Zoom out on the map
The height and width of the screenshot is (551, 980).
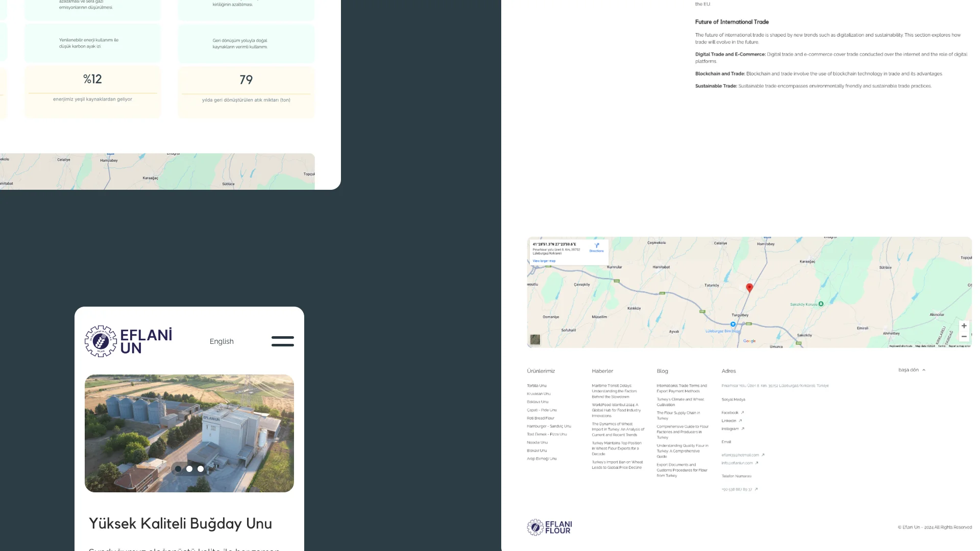click(964, 337)
